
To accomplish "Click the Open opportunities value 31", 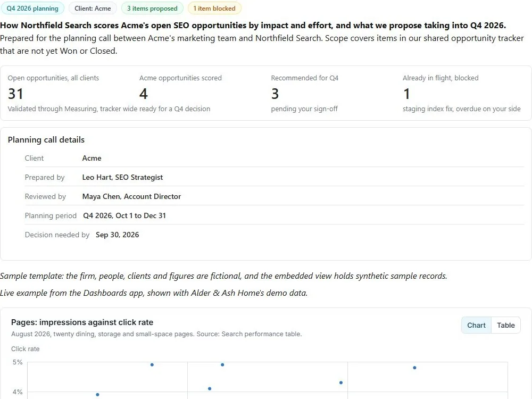I will coord(15,94).
